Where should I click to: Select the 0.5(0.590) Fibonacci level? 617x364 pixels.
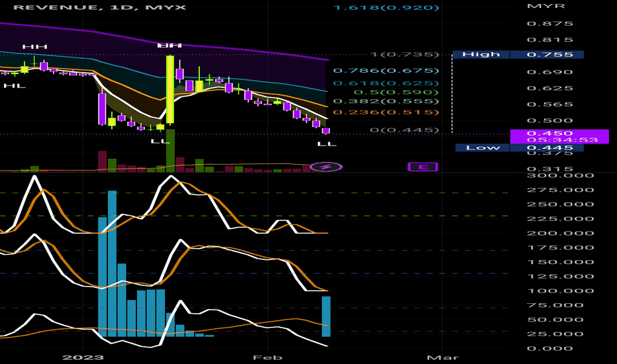396,92
